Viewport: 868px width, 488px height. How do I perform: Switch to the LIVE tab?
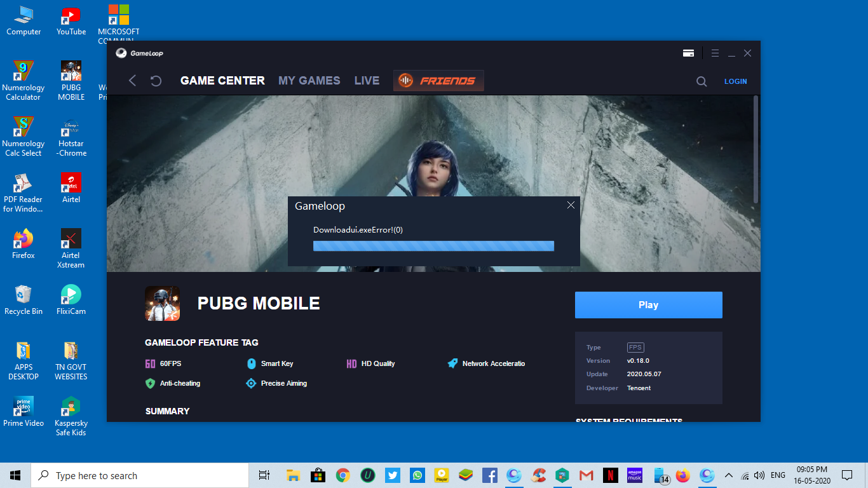pos(367,81)
